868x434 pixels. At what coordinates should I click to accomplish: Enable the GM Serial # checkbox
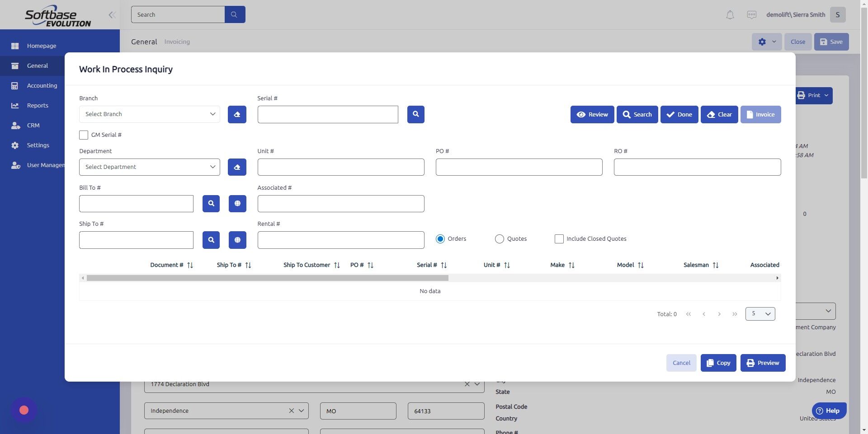(x=83, y=135)
